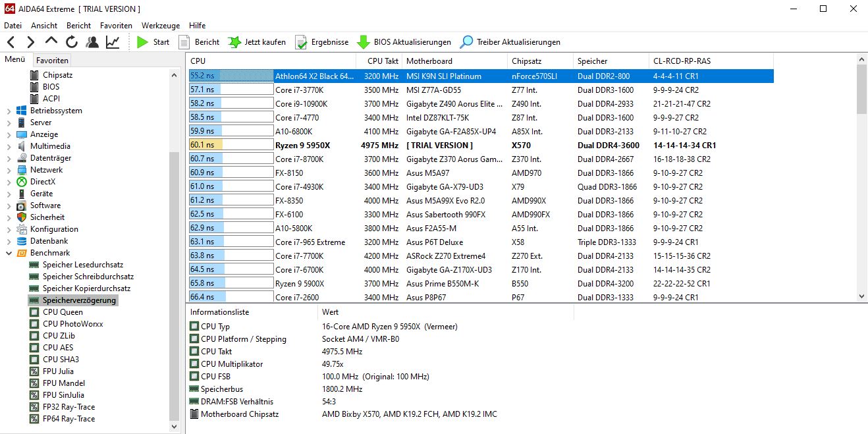This screenshot has width=868, height=434.
Task: Go back with the left arrow icon
Action: click(x=11, y=42)
